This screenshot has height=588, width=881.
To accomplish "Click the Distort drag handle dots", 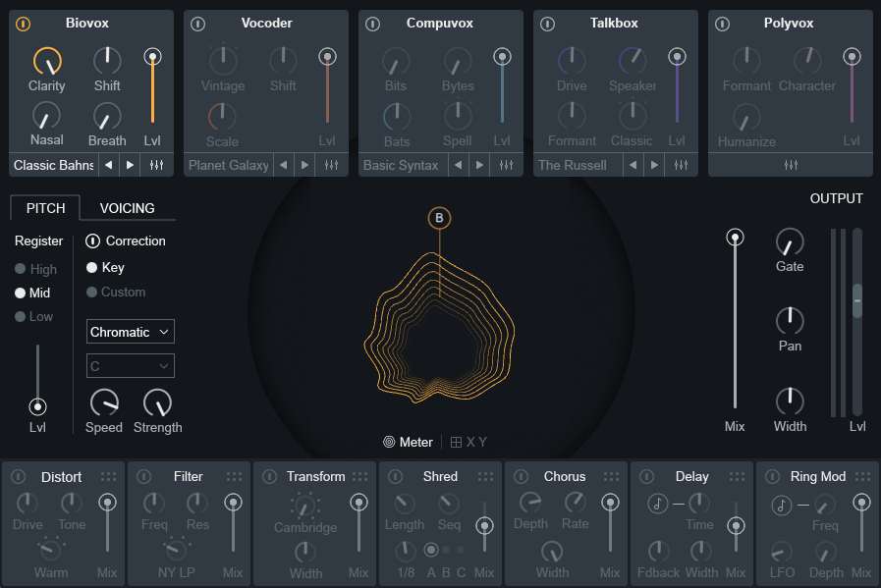I will (108, 477).
